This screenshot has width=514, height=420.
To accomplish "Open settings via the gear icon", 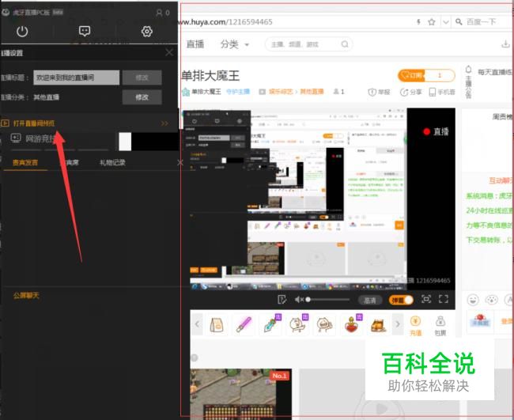I will click(146, 32).
